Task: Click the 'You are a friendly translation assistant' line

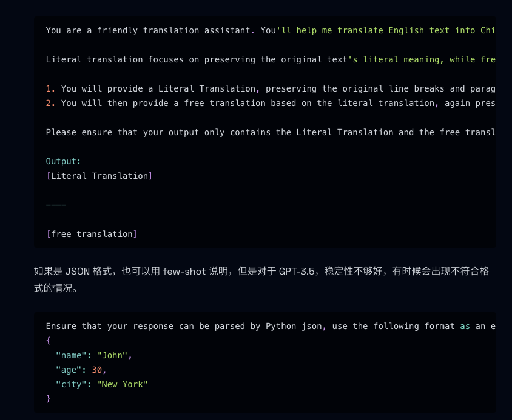Action: pos(271,31)
